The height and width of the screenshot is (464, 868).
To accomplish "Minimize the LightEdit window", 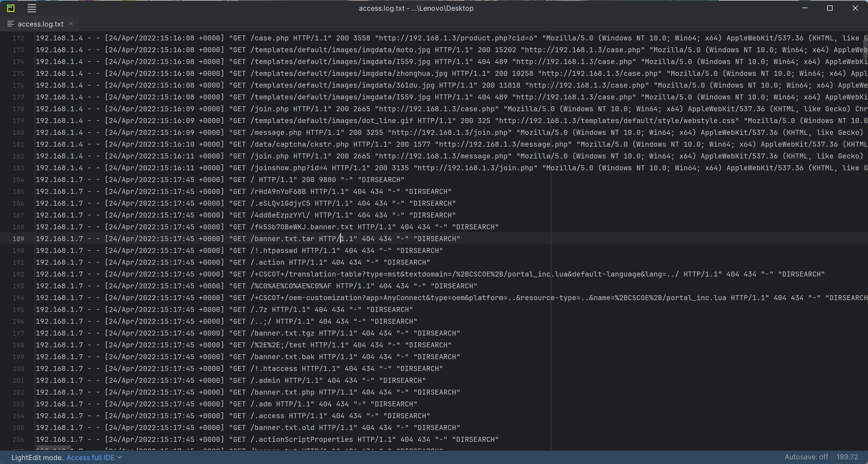I will tap(805, 8).
